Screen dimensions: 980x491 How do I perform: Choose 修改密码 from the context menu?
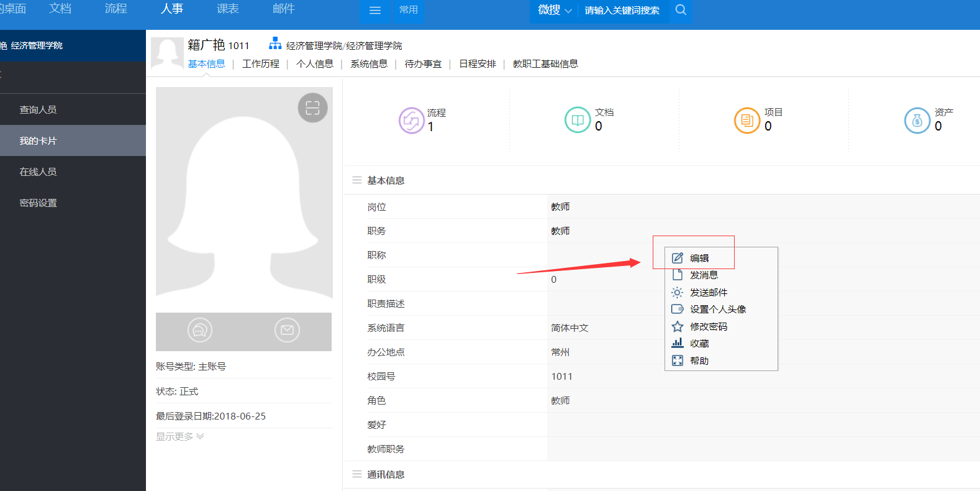click(x=708, y=326)
